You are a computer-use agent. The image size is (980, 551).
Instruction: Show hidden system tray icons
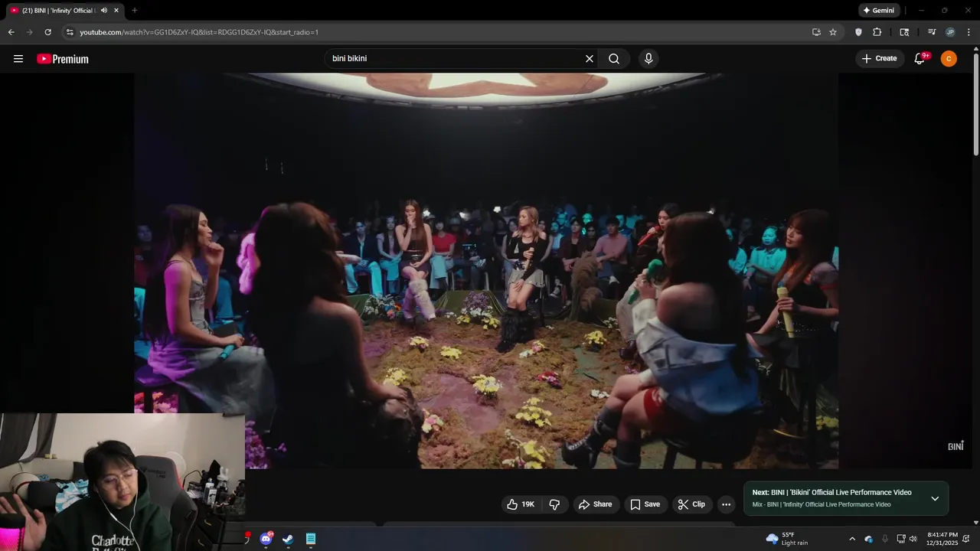[852, 539]
